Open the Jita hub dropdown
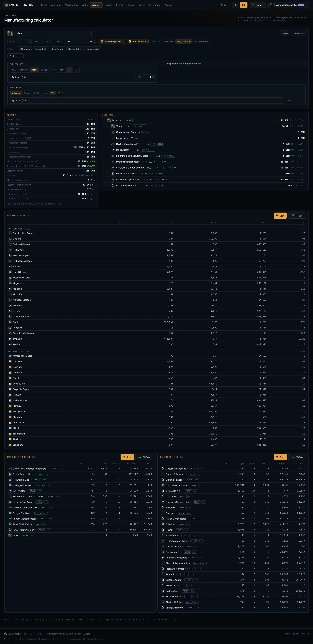The width and height of the screenshot is (313, 644). click(258, 5)
